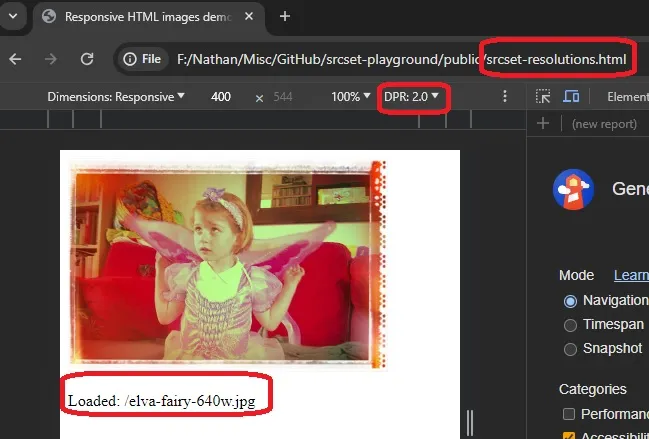
Task: Reload the current page
Action: [x=87, y=59]
